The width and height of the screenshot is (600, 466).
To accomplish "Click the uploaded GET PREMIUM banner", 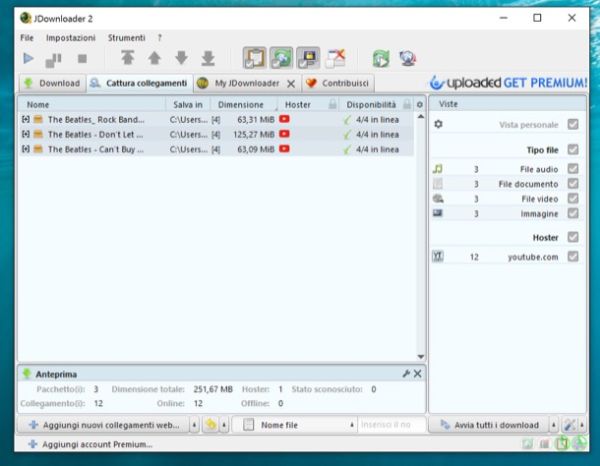I will pos(508,83).
